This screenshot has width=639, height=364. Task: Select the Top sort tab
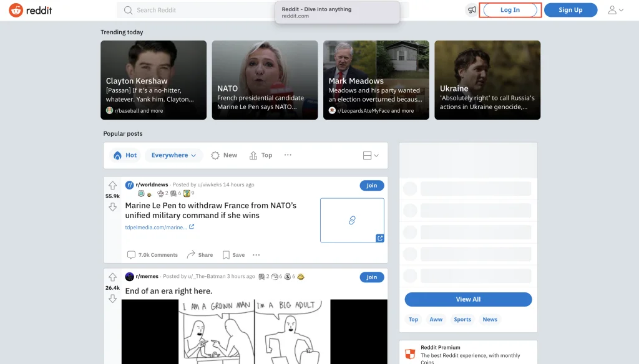click(x=261, y=155)
